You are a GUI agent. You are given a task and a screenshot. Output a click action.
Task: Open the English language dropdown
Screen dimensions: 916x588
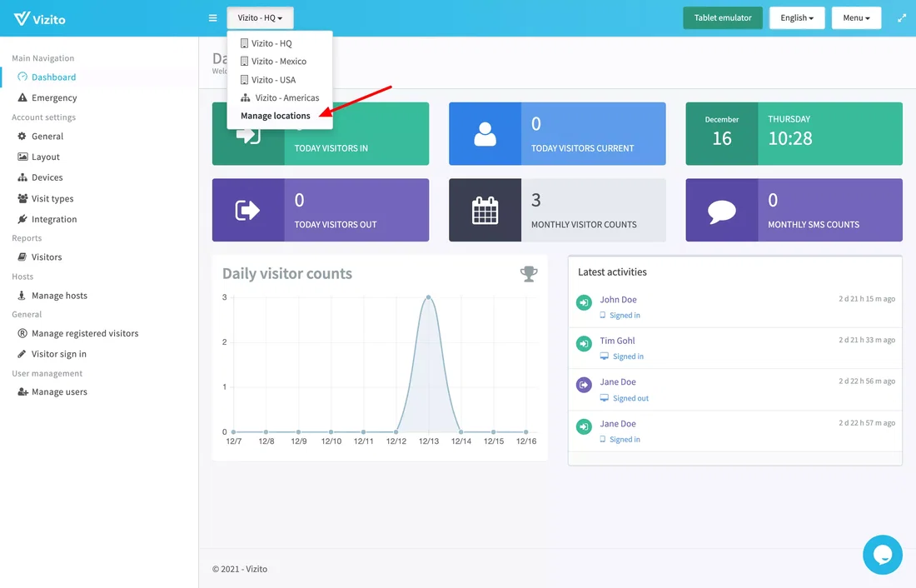point(796,18)
